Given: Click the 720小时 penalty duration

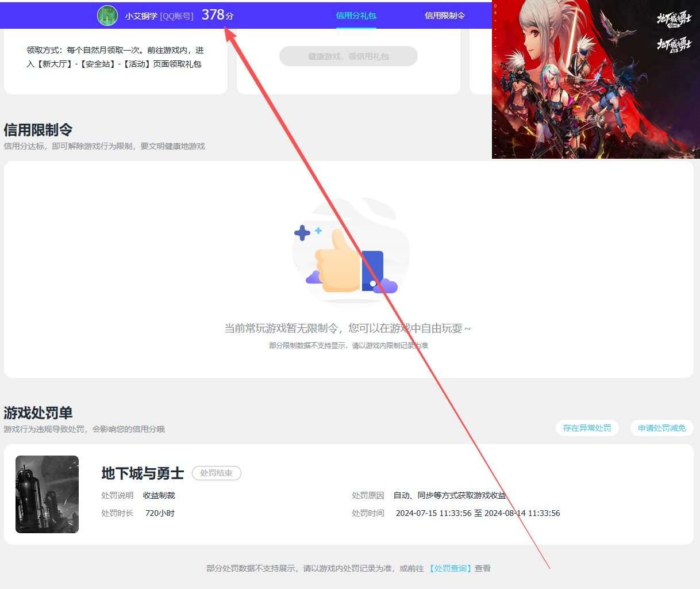Looking at the screenshot, I should pyautogui.click(x=160, y=513).
